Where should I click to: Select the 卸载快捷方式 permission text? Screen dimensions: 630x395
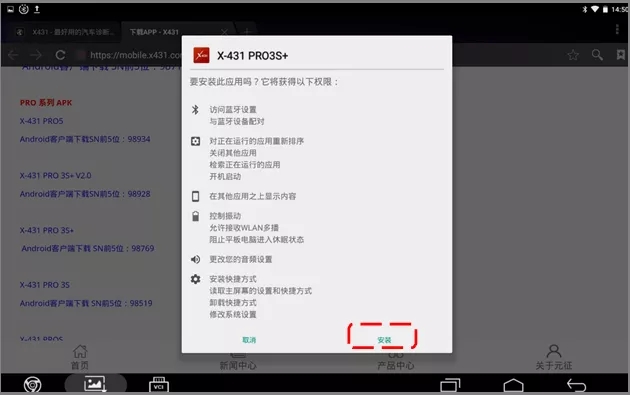click(x=233, y=303)
